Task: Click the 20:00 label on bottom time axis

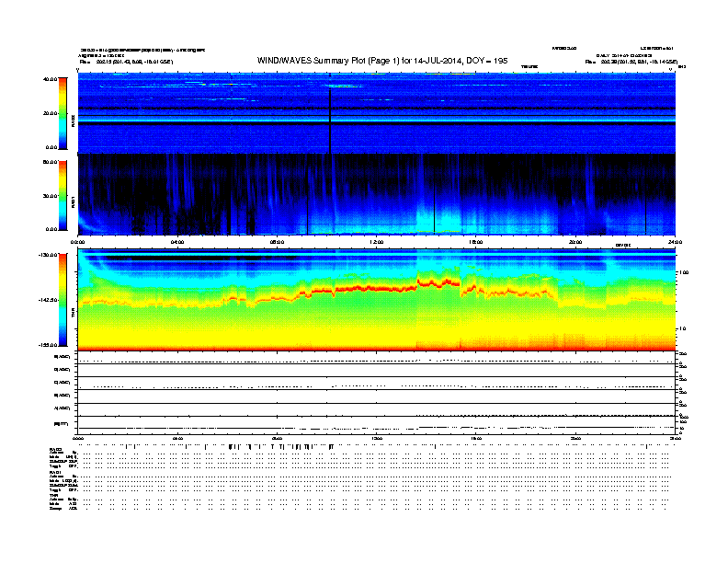Action: tap(575, 438)
